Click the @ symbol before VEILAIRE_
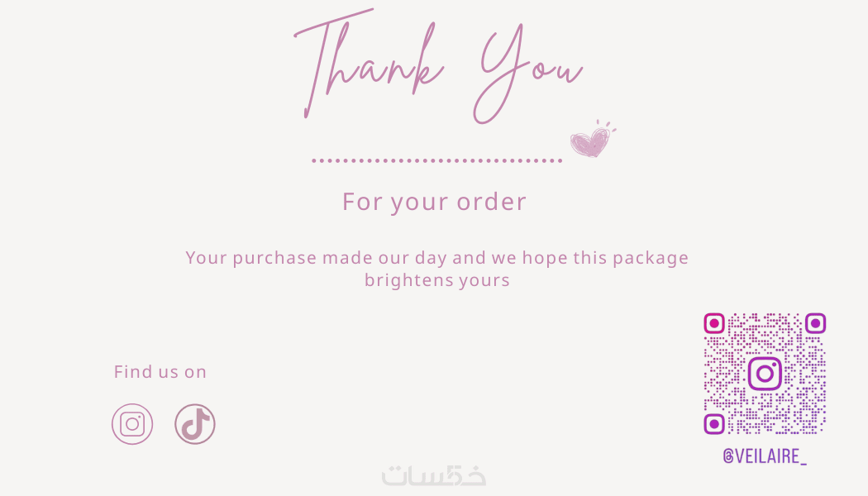This screenshot has width=868, height=496. point(728,456)
